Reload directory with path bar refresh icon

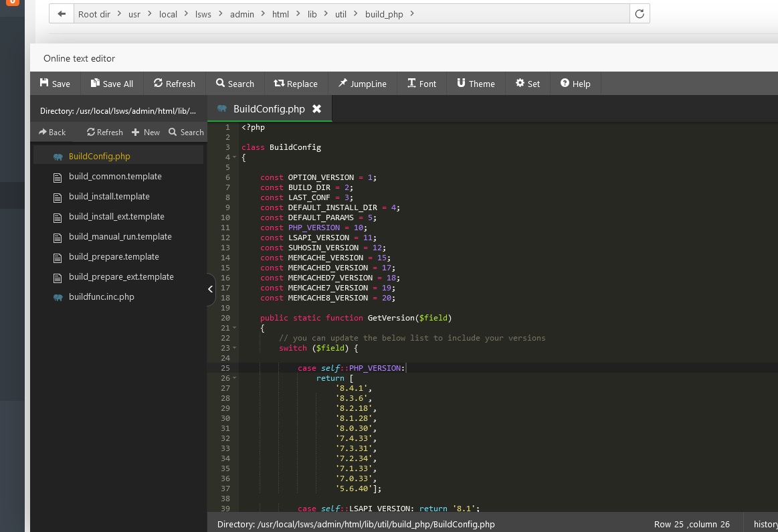point(640,14)
